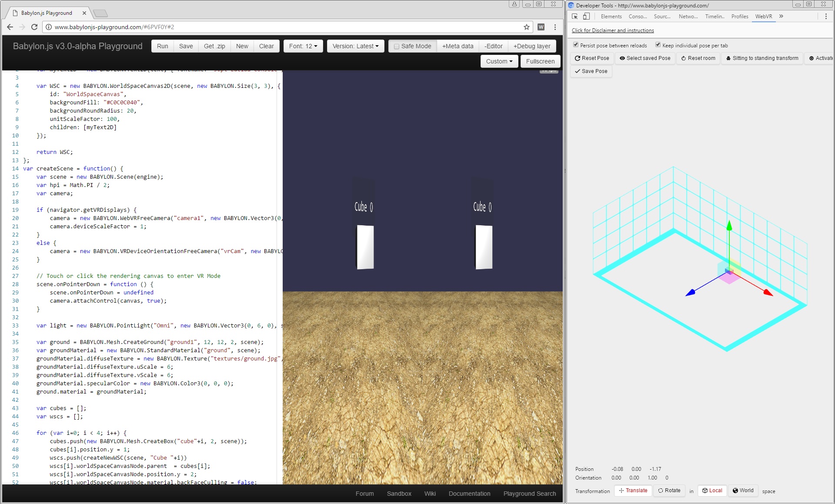Select World space option
The height and width of the screenshot is (504, 835).
(743, 491)
